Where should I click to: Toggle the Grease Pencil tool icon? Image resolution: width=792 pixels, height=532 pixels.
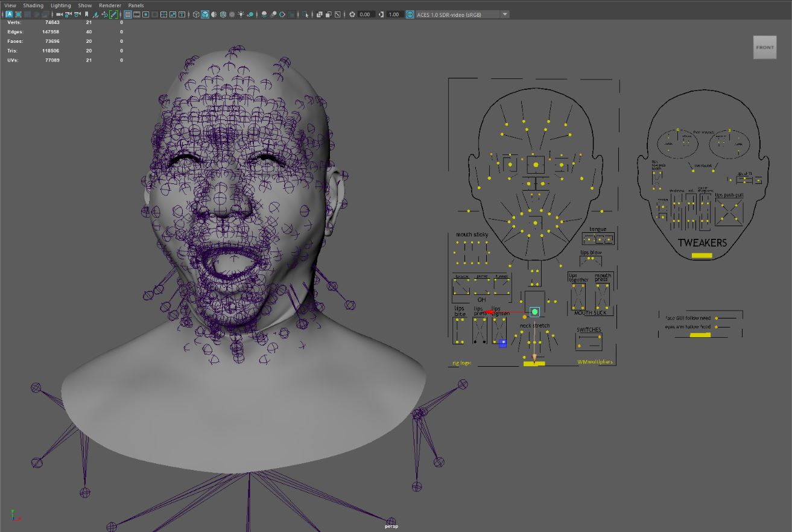[113, 14]
